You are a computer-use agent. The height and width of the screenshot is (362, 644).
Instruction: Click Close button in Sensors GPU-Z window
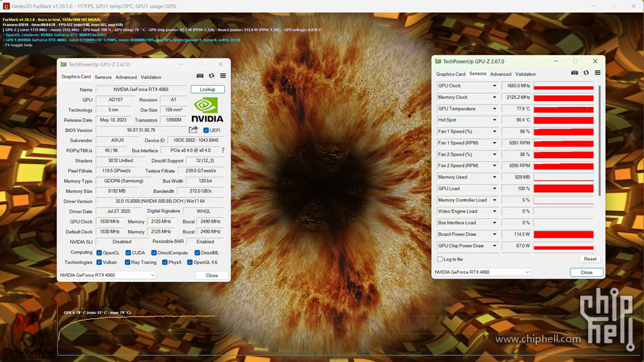point(586,273)
